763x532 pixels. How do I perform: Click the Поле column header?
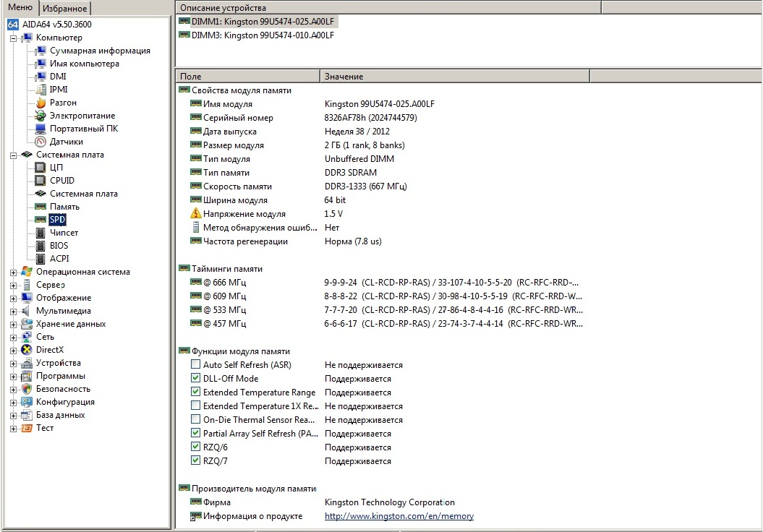point(247,77)
